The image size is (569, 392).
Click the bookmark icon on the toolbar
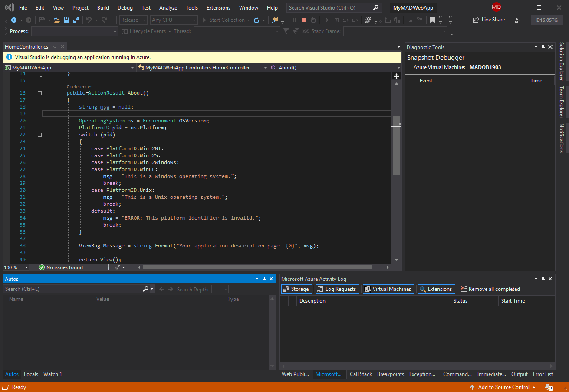coord(432,20)
